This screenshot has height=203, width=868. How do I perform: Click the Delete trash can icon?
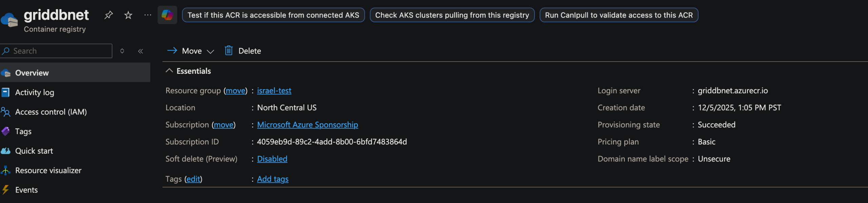pos(229,51)
